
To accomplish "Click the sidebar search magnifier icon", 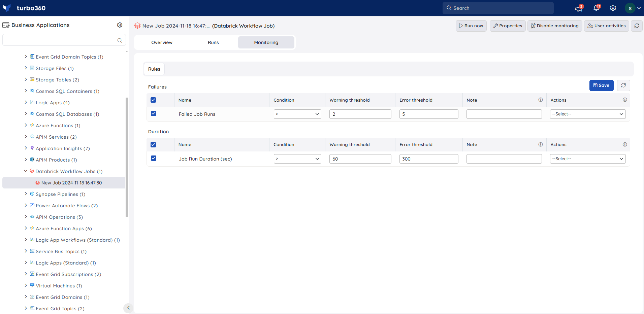I will [x=120, y=40].
